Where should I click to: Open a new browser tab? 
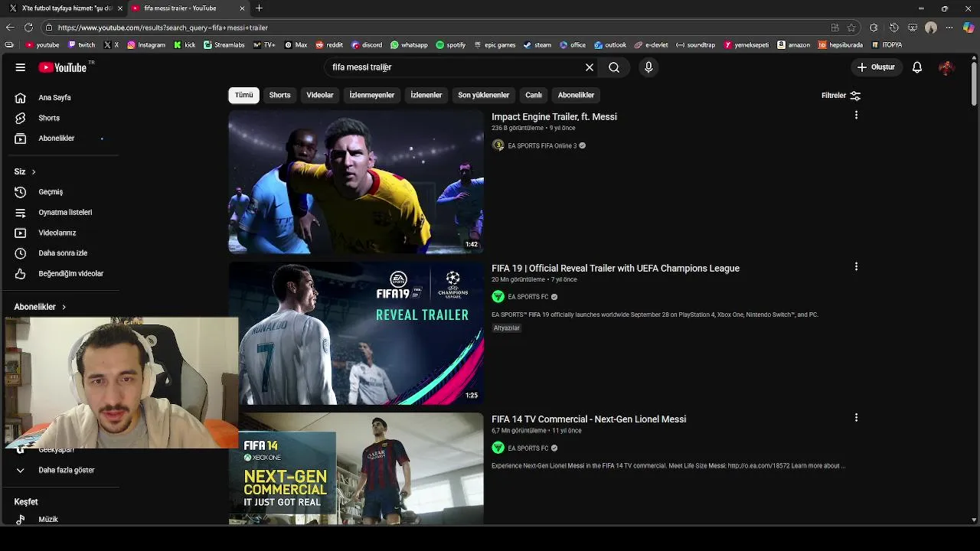click(259, 8)
